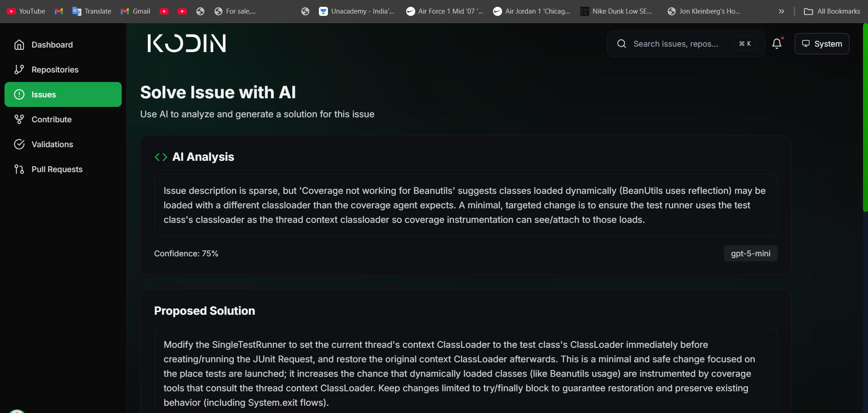Click the 'Modify the SingleTestRunner' paragraph
This screenshot has width=868, height=413.
(460, 374)
